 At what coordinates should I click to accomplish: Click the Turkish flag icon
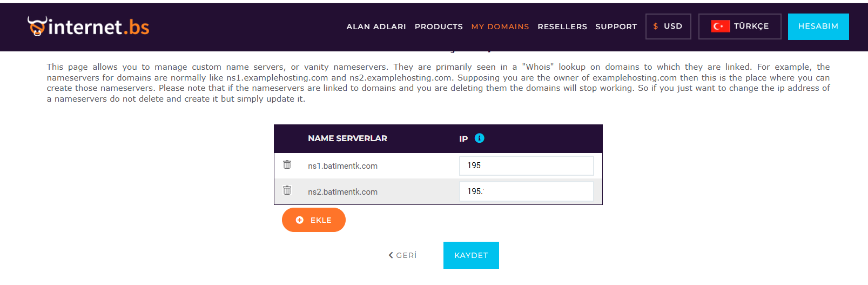pos(721,26)
